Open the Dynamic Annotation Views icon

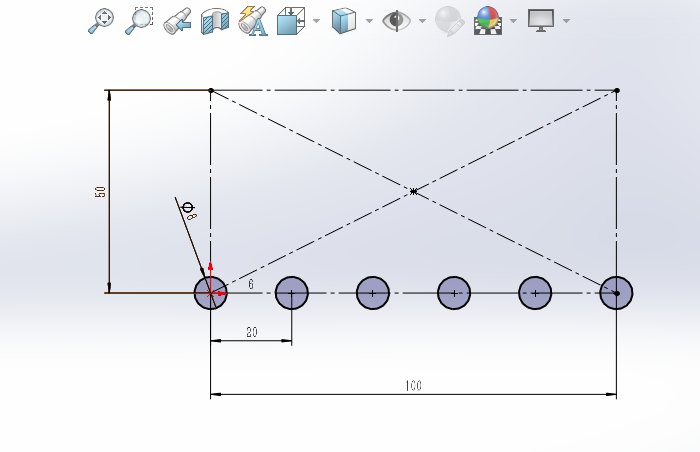click(253, 21)
